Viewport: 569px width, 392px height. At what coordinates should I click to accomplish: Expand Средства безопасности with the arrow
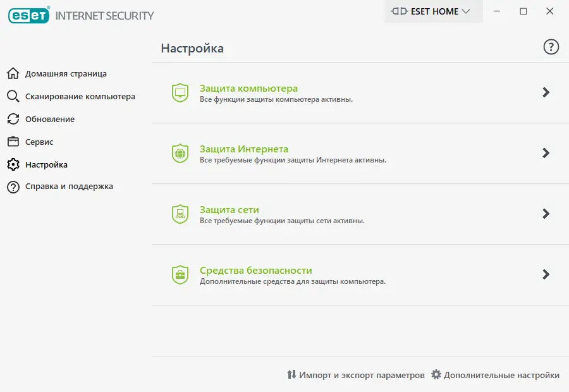point(545,274)
